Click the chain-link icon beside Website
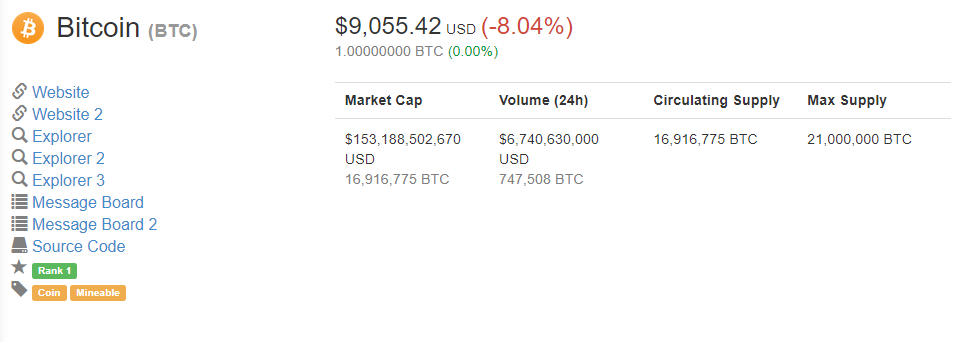Viewport: 963px width, 363px height. coord(20,92)
